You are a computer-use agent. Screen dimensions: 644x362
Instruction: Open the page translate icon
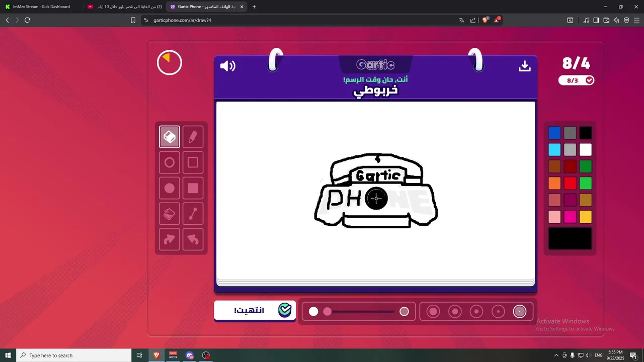point(461,20)
